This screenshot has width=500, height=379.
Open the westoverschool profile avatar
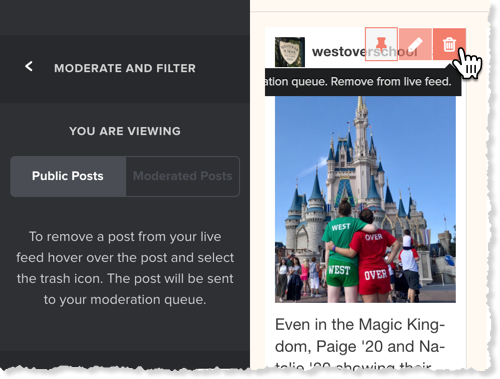tap(290, 52)
